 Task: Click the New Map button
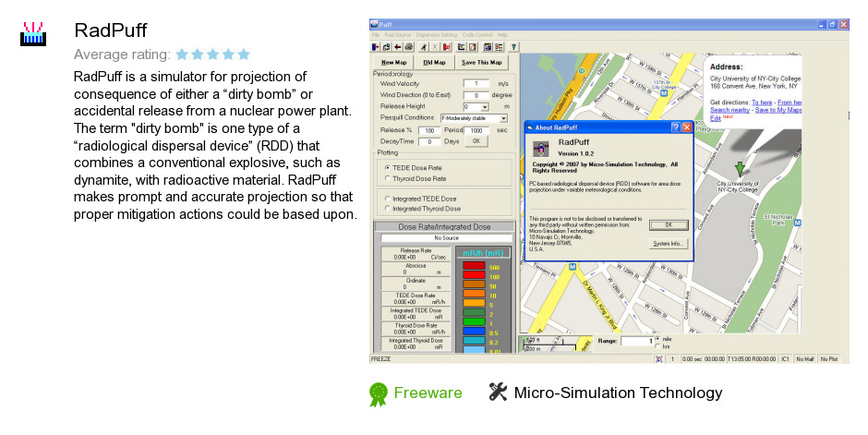[393, 63]
